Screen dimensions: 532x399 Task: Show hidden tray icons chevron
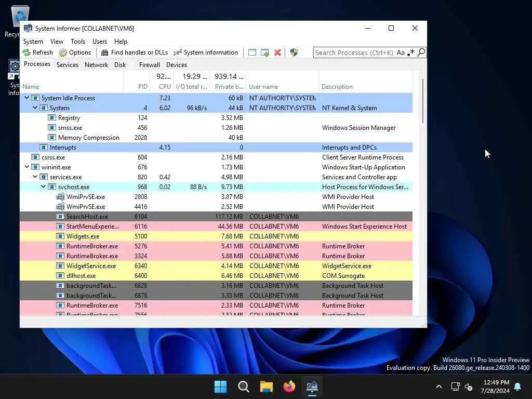[438, 387]
